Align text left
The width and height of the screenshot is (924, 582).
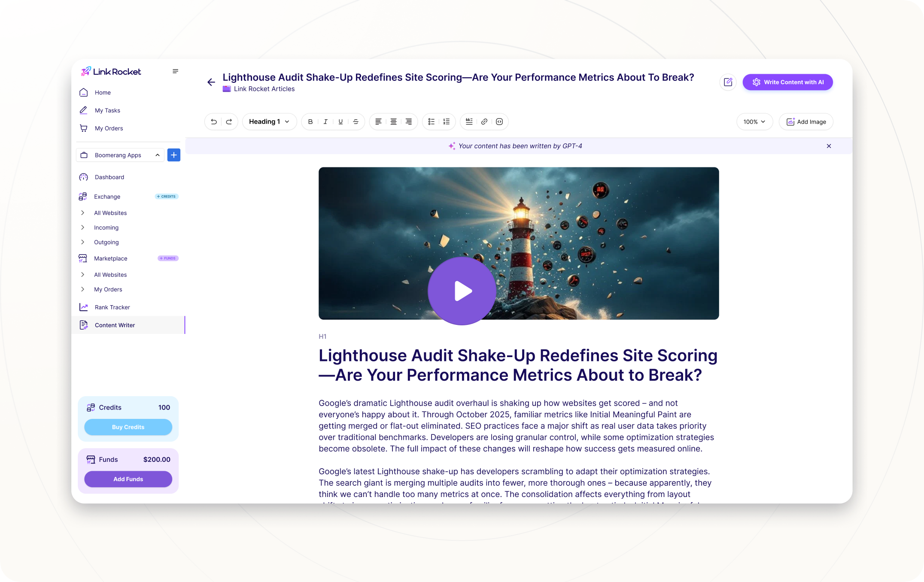pyautogui.click(x=378, y=122)
